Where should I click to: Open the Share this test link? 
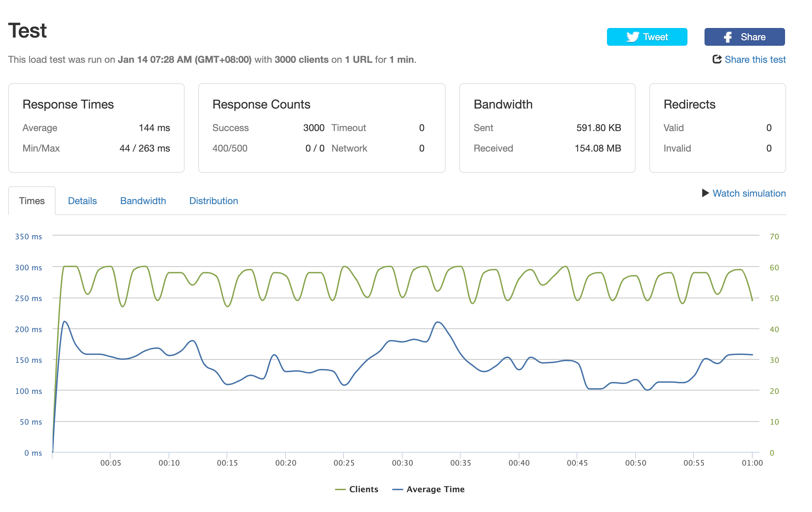(755, 59)
